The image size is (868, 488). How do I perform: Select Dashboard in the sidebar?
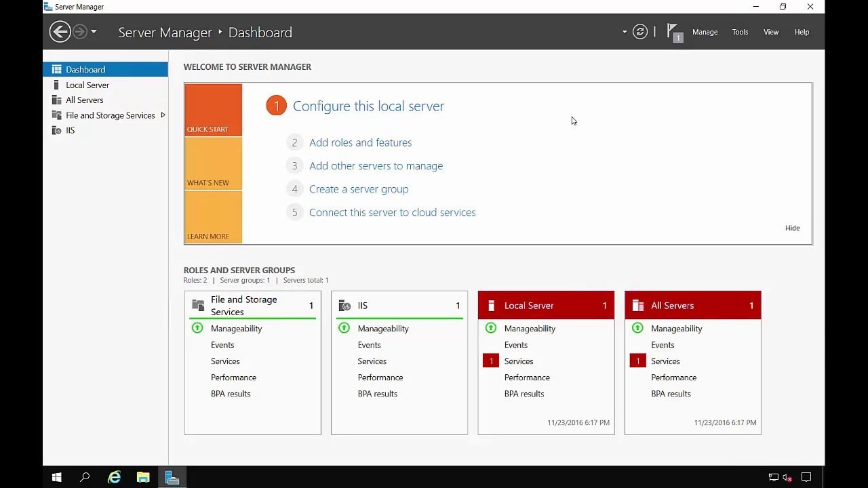[105, 69]
